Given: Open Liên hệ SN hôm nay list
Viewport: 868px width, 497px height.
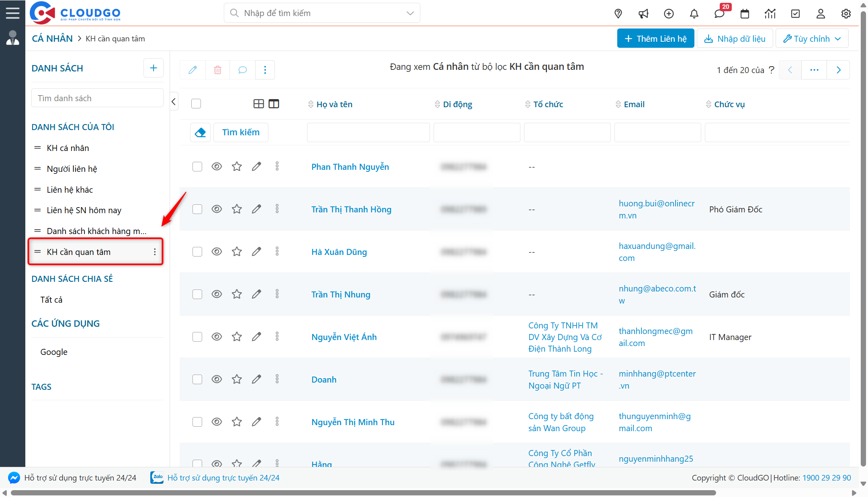Looking at the screenshot, I should [84, 210].
